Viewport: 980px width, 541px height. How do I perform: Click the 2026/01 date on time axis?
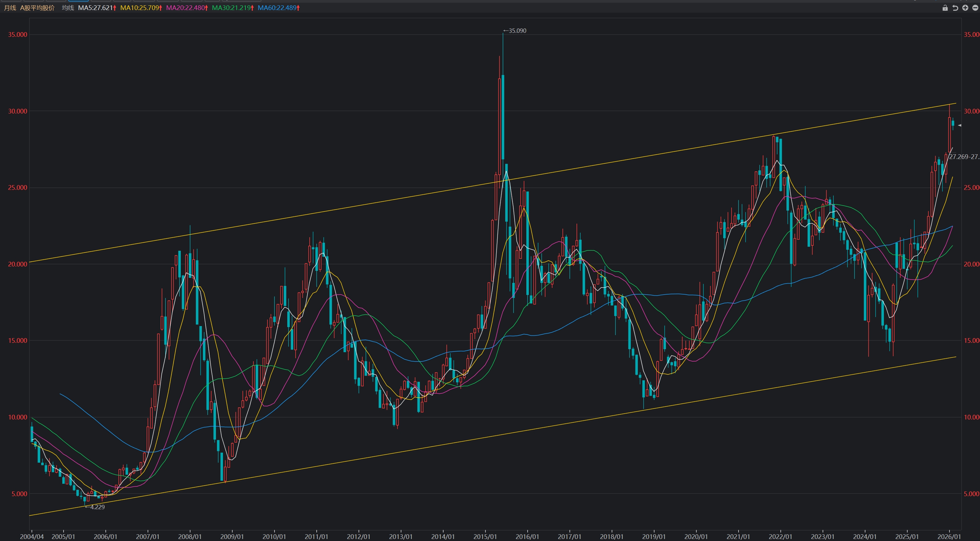click(949, 536)
